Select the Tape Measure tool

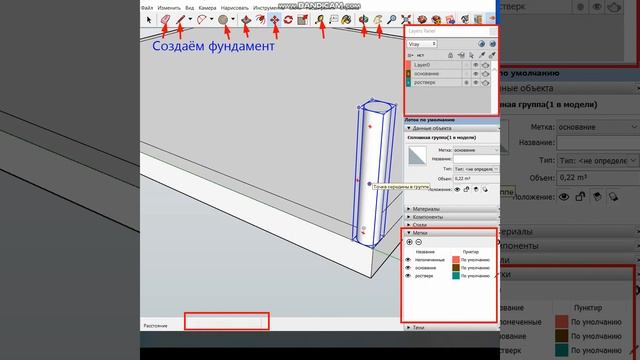[x=320, y=19]
